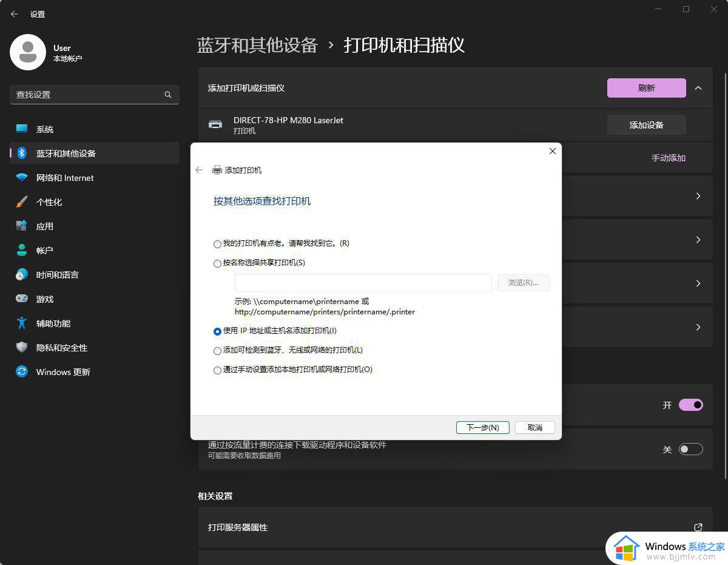Click the DIRECT-78-HP M280 printer icon
Screen dimensions: 728x565
click(215, 124)
